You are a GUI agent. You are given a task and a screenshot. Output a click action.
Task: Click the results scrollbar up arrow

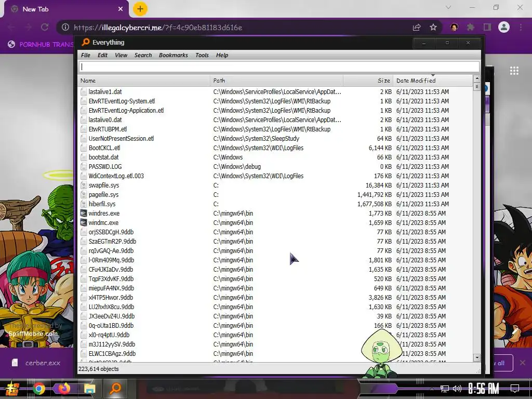477,79
